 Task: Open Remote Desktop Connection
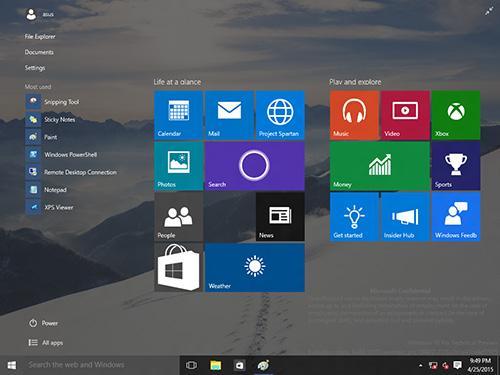pos(72,172)
